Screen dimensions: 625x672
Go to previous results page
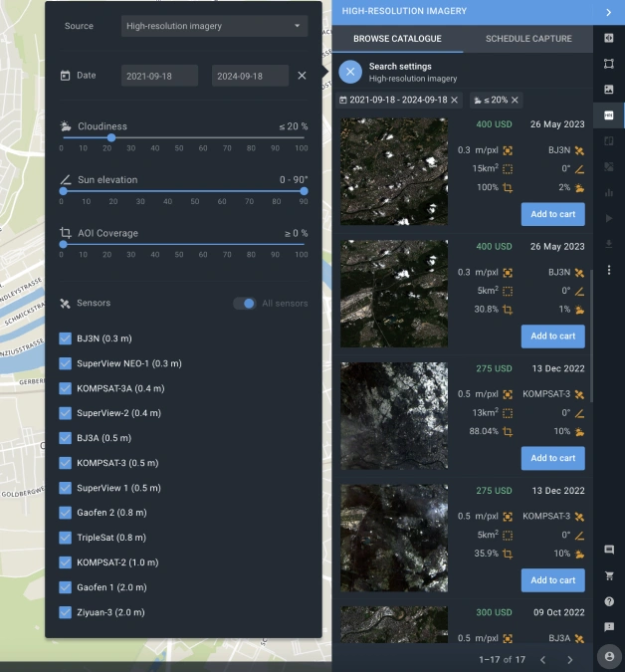coord(542,660)
